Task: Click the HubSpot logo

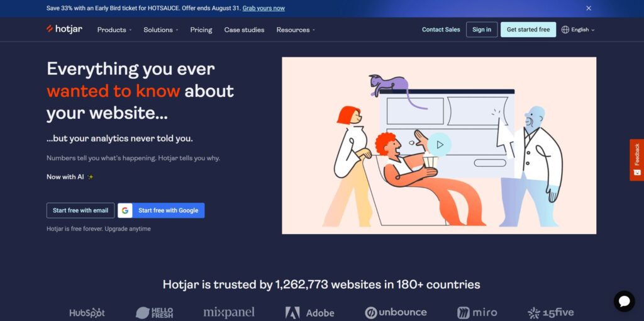Action: pyautogui.click(x=87, y=312)
